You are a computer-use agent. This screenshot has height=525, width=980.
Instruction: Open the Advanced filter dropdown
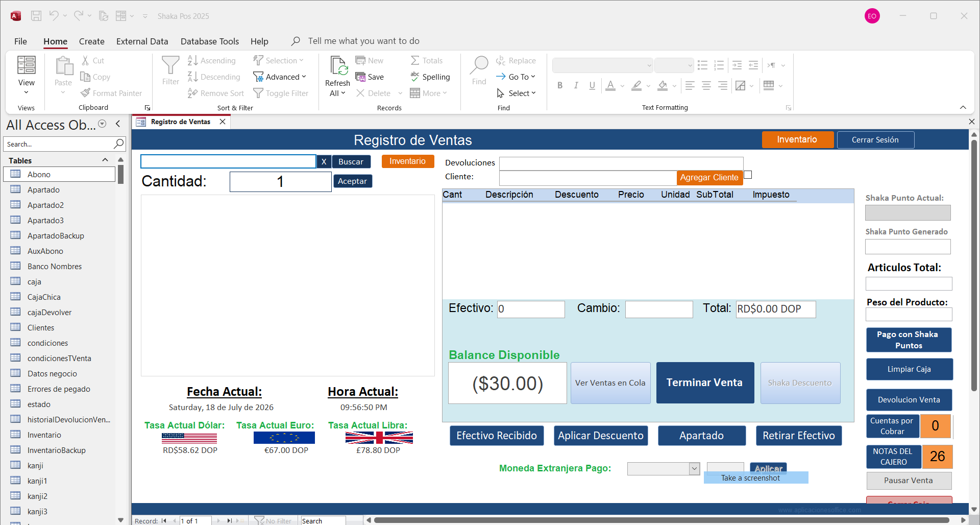click(x=280, y=77)
